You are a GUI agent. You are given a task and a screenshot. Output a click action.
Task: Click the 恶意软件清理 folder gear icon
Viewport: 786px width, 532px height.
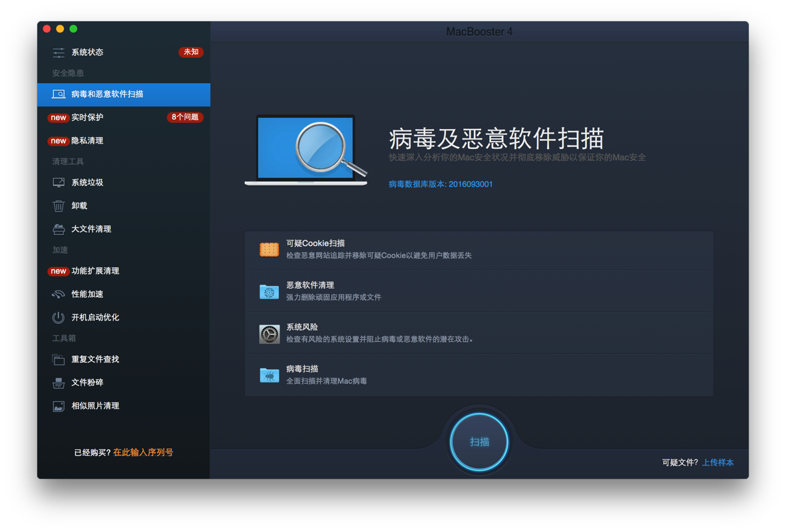tap(269, 291)
